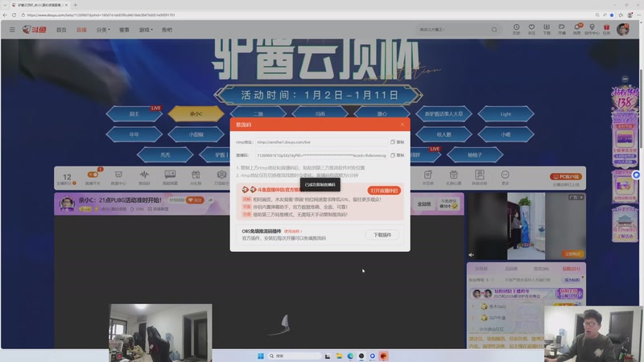
Task: Click taskbar search box
Action: coord(294,356)
